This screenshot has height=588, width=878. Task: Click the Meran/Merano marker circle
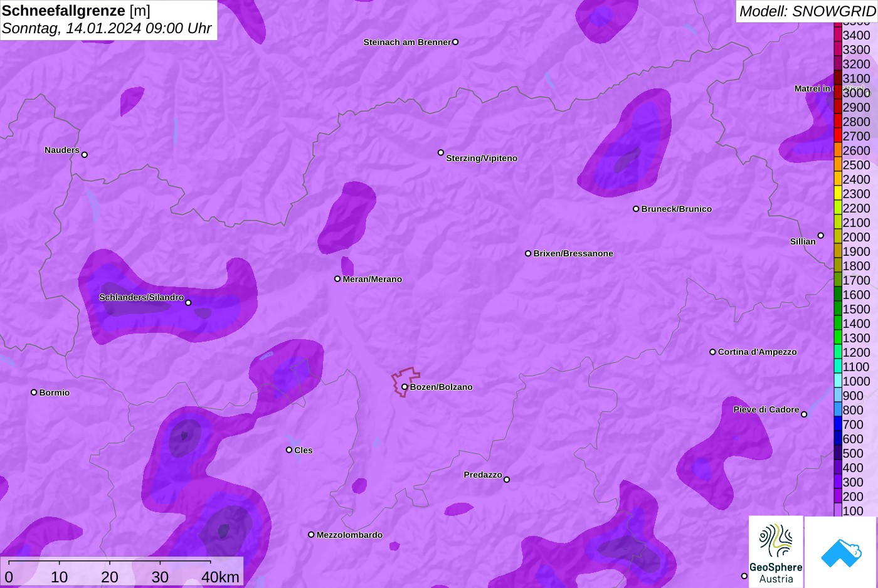337,279
